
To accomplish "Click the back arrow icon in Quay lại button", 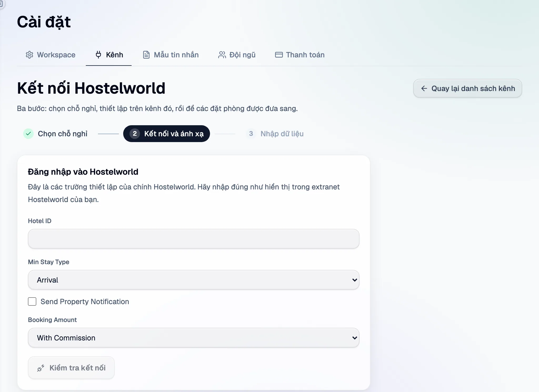I will coord(424,88).
